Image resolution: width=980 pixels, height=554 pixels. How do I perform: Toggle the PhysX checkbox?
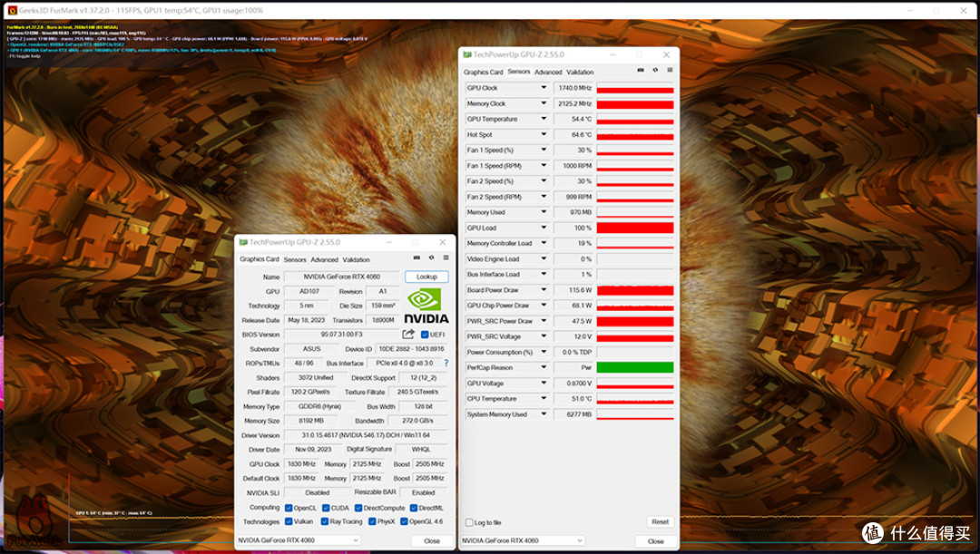click(372, 521)
